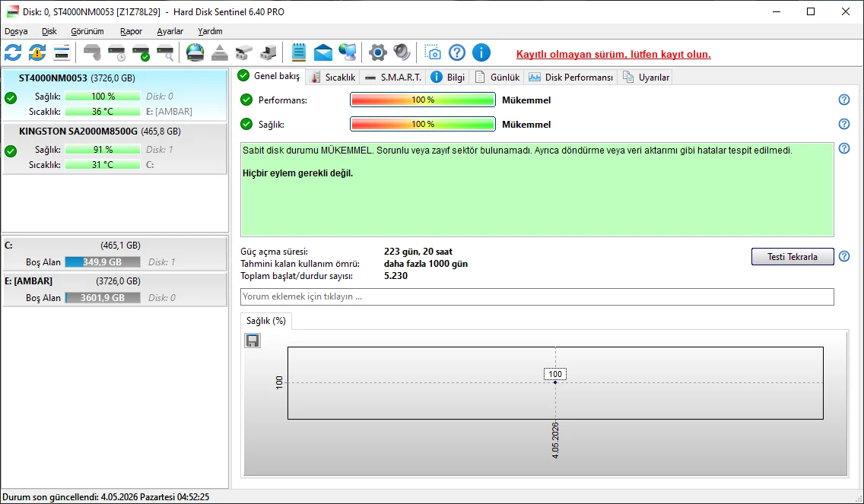
Task: Switch to the Günlük tab
Action: pyautogui.click(x=497, y=77)
